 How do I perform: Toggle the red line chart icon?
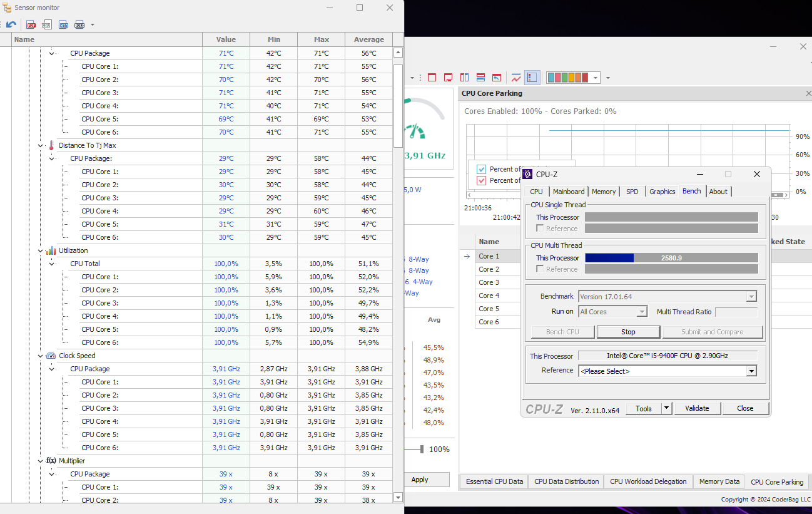coord(516,78)
